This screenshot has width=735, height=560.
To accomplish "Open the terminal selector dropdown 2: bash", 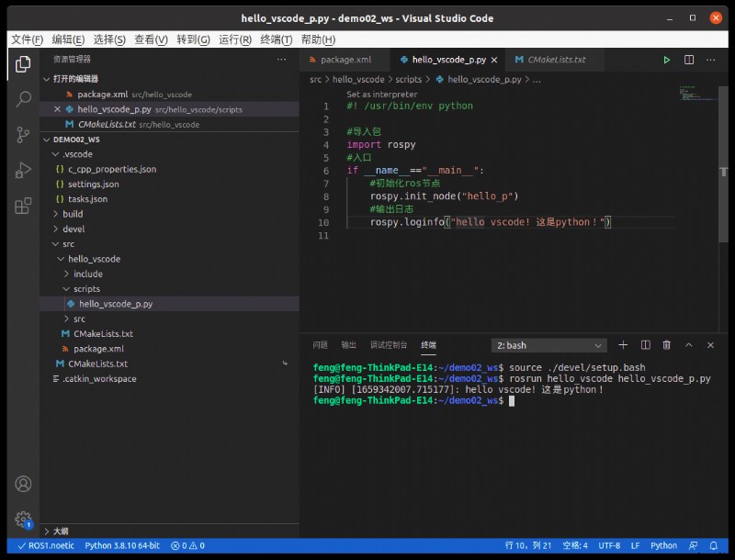I will (x=548, y=345).
